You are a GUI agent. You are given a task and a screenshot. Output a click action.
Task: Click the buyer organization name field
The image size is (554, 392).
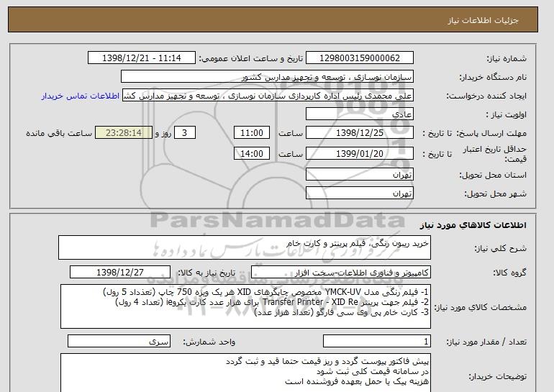[267, 77]
